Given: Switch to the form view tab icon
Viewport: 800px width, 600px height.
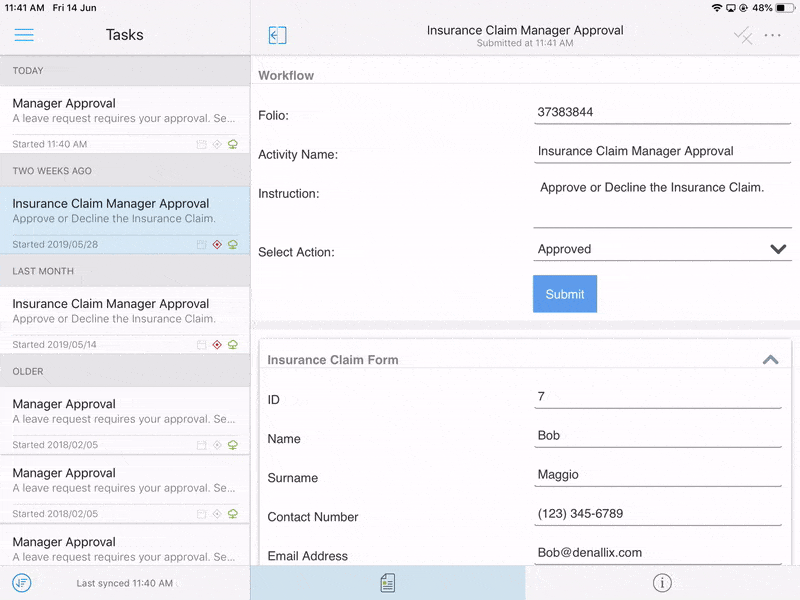Looking at the screenshot, I should [x=388, y=583].
